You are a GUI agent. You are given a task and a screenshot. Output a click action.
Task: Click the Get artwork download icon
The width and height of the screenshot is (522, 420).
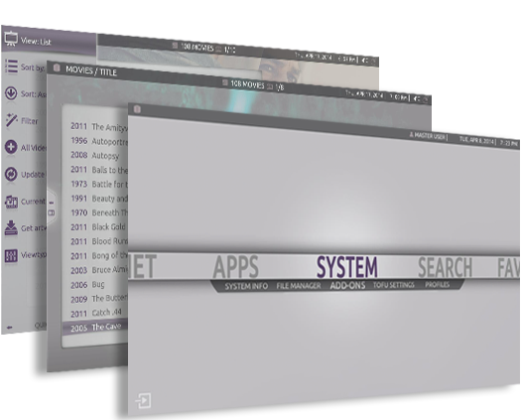pyautogui.click(x=11, y=227)
